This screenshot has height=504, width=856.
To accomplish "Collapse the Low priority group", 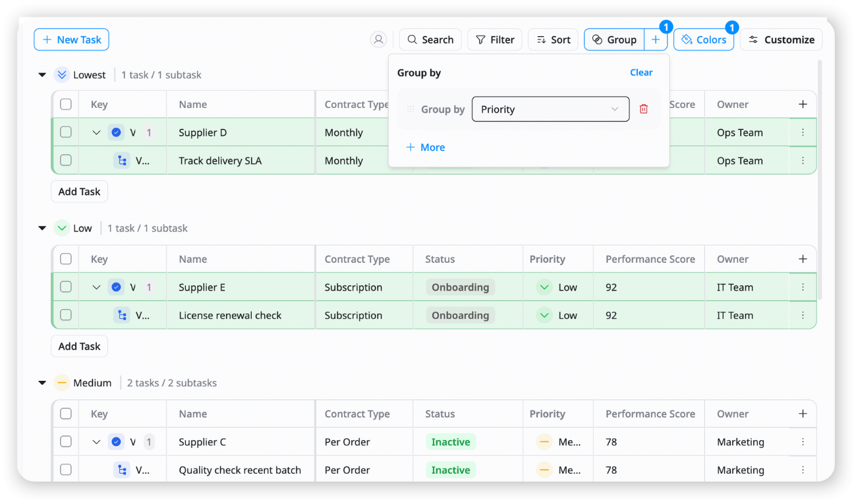I will [42, 229].
